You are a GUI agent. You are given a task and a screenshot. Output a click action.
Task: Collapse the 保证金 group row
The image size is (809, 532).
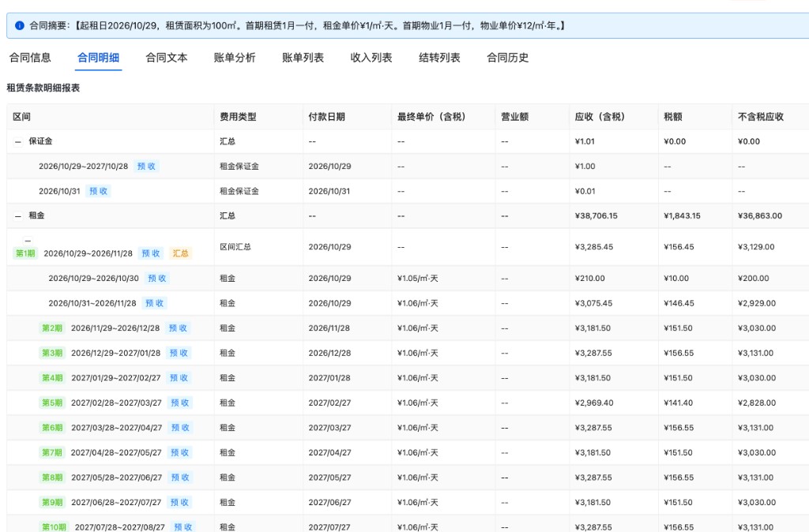pyautogui.click(x=18, y=142)
